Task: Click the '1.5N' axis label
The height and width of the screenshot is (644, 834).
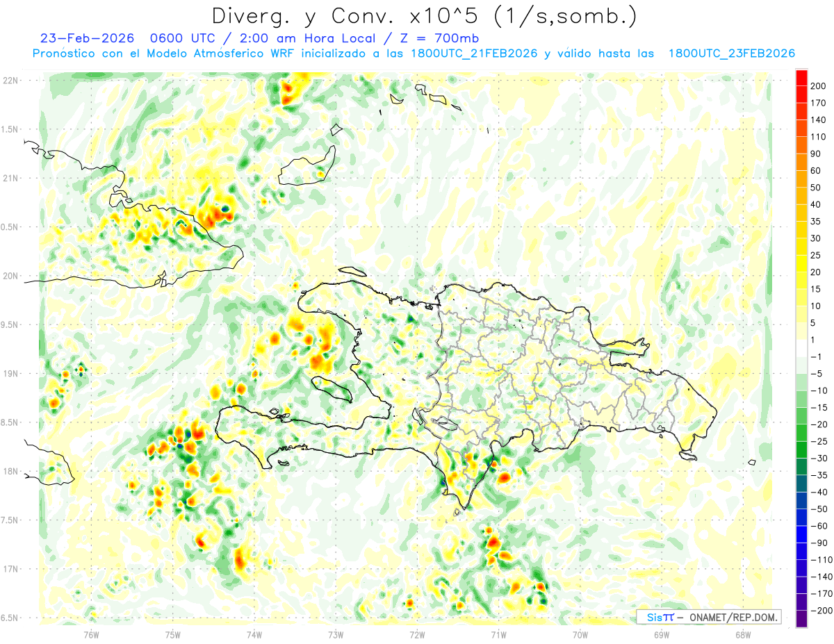Action: [x=10, y=129]
